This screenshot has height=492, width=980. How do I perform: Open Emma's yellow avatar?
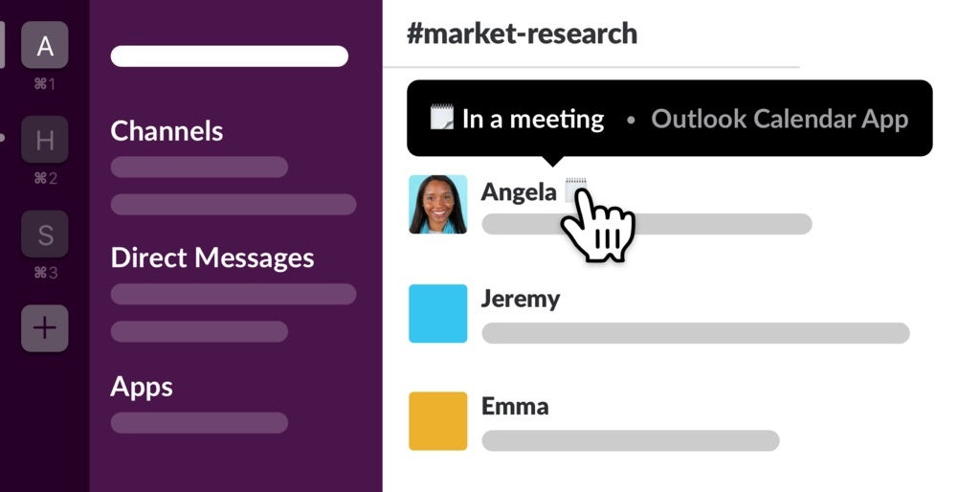pos(437,421)
